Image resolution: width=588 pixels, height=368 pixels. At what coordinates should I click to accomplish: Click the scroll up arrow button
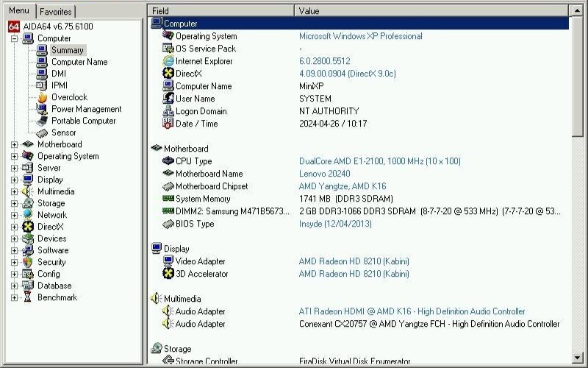(x=577, y=10)
